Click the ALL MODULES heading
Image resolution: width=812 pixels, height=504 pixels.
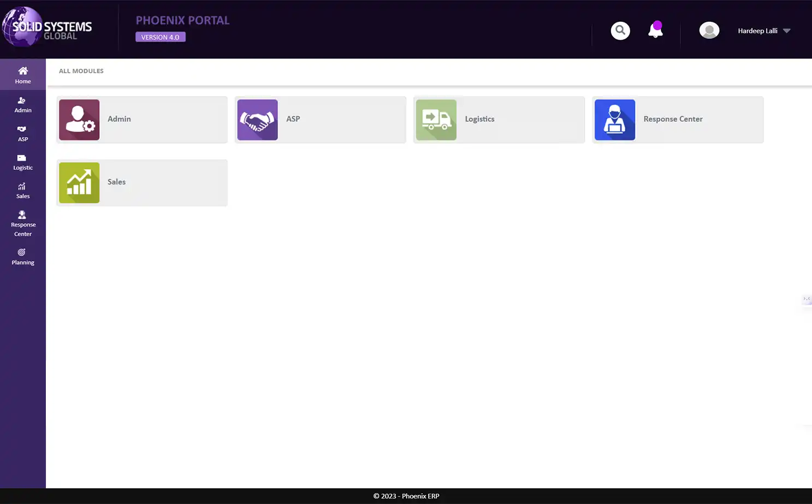point(81,70)
